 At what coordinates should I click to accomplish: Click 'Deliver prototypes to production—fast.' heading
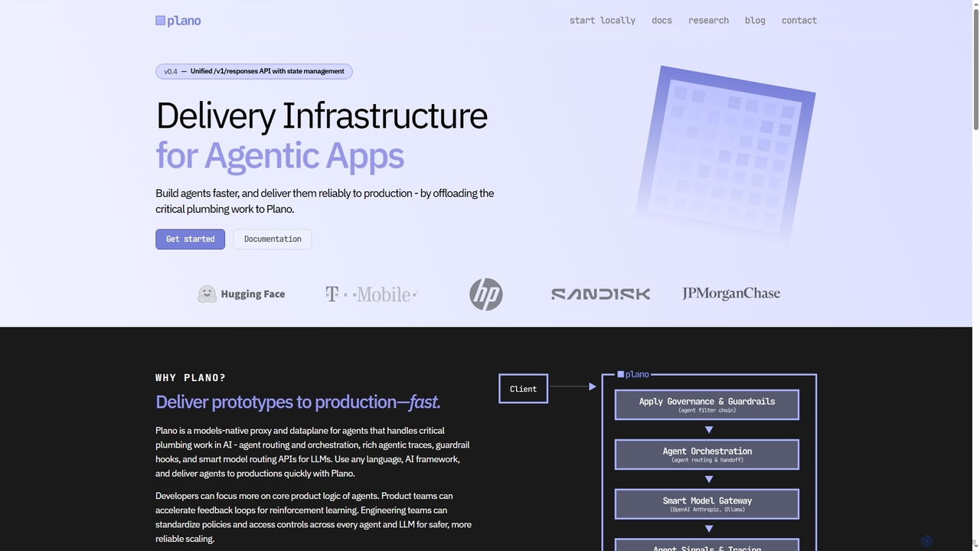tap(298, 402)
